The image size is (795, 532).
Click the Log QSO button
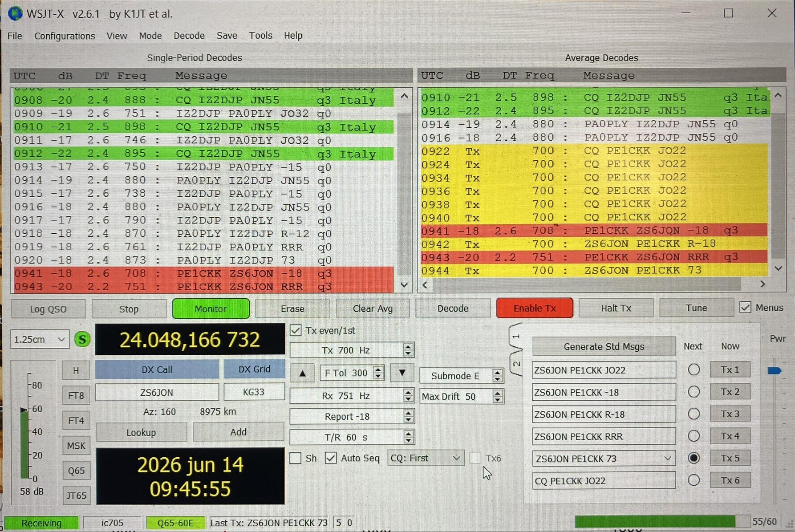click(48, 309)
